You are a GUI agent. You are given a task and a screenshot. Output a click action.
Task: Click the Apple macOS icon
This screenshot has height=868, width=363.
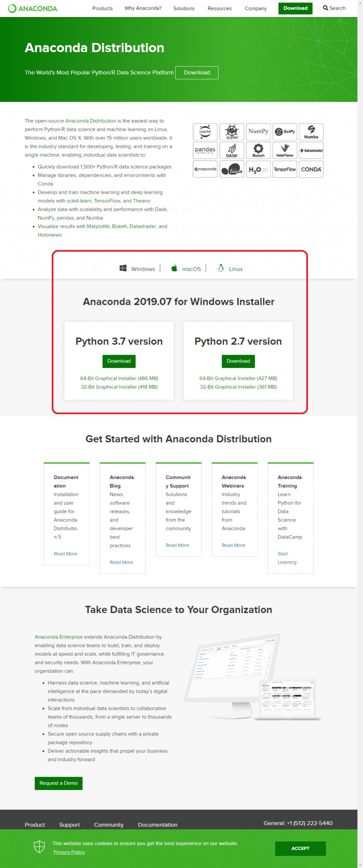[x=174, y=268]
